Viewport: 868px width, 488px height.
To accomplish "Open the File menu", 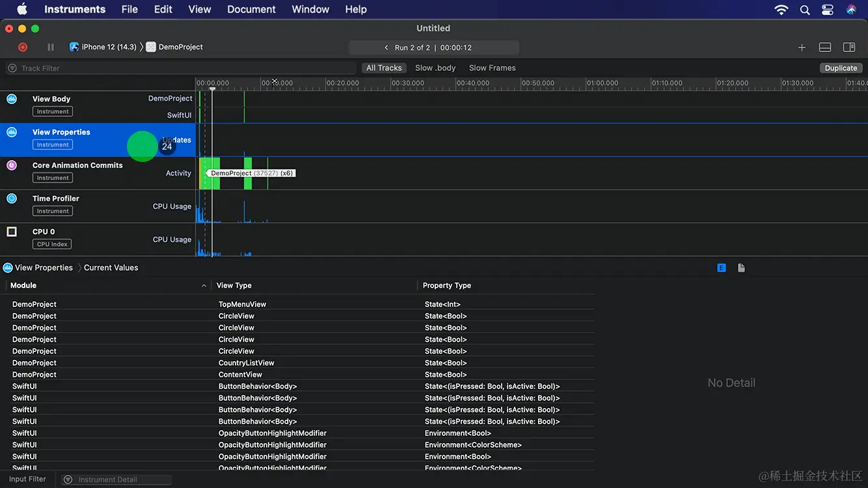I will coord(129,9).
